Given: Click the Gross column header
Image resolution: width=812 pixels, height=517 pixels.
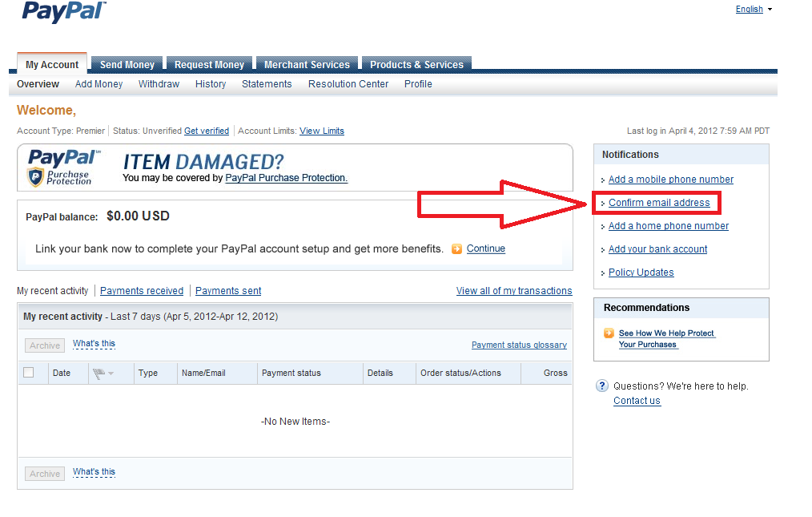Looking at the screenshot, I should (x=556, y=373).
